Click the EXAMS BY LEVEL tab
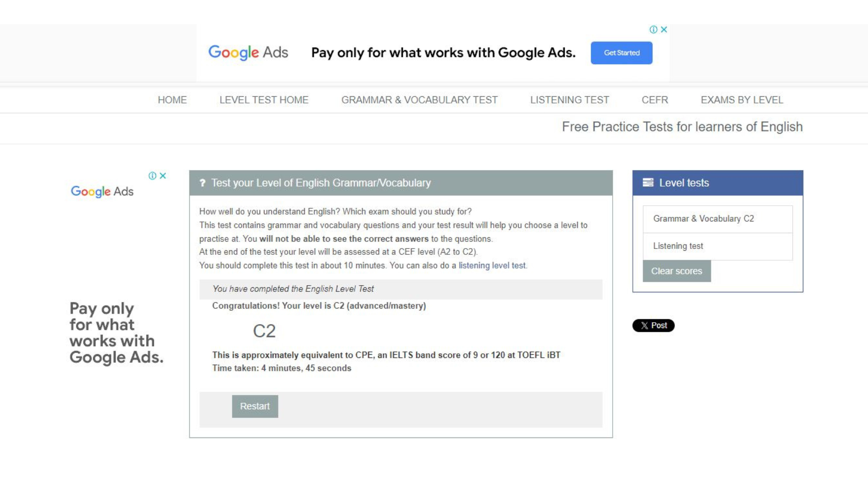The height and width of the screenshot is (488, 868). click(741, 99)
